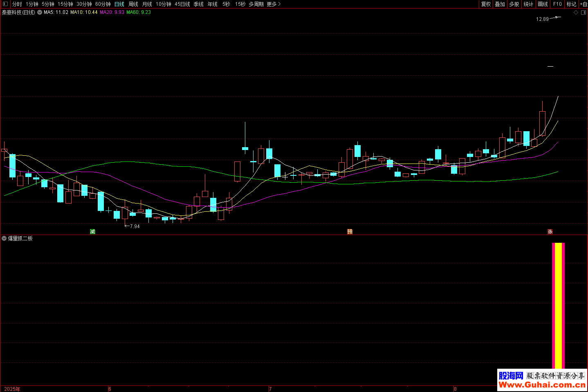Screen dimensions: 588x392
Task: Expand the 更多 periods menu
Action: point(274,4)
